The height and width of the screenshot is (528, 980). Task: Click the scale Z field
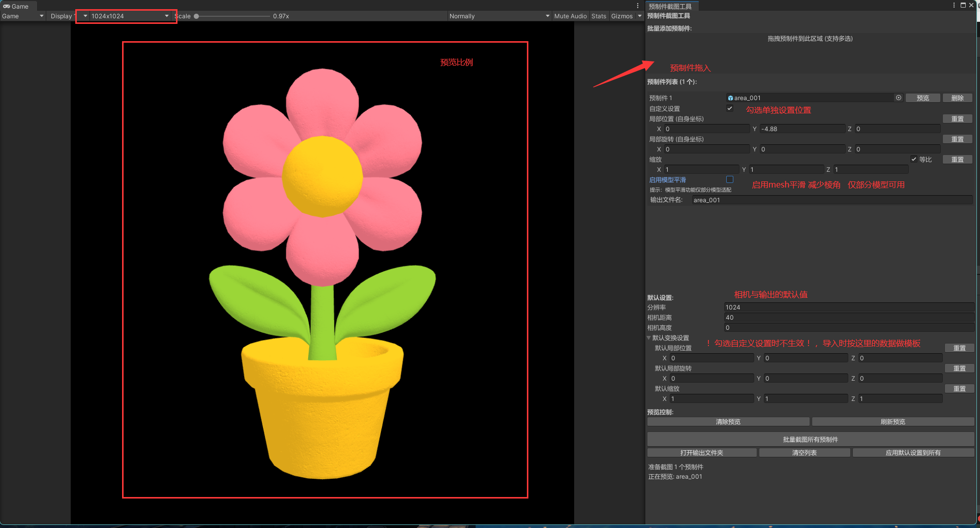871,169
